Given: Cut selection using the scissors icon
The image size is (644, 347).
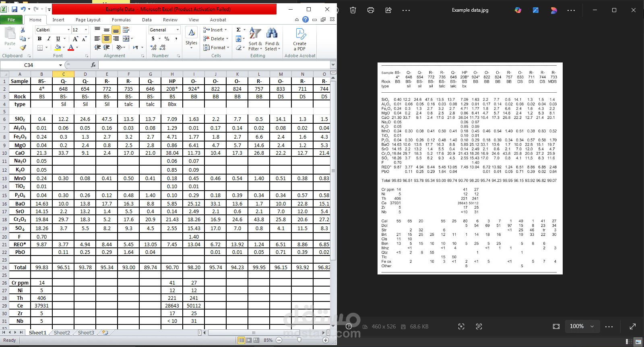Looking at the screenshot, I should (23, 30).
